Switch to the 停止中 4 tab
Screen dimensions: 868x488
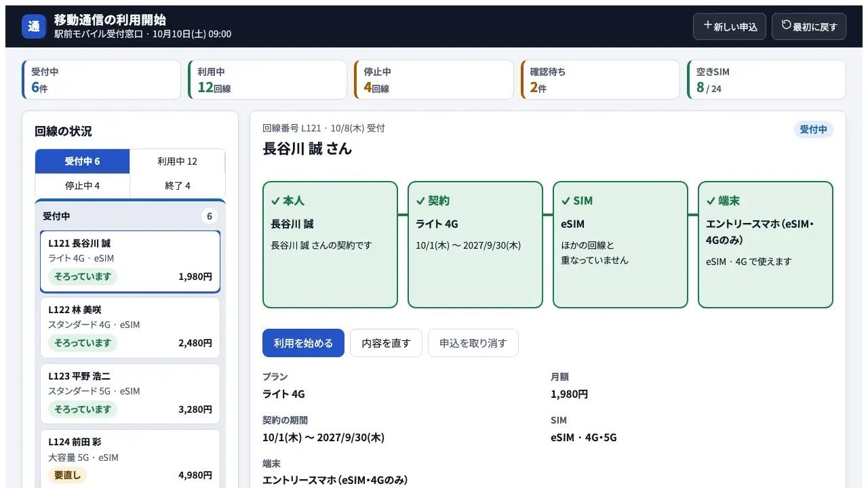click(x=82, y=186)
